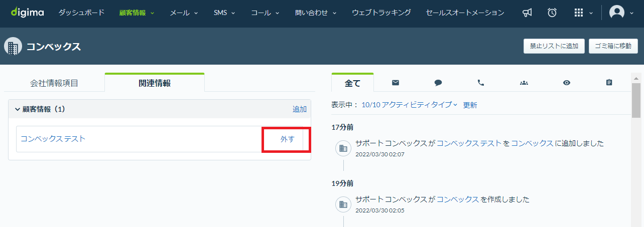Click ゴミ箱に移動 button
This screenshot has width=644, height=227.
click(613, 46)
